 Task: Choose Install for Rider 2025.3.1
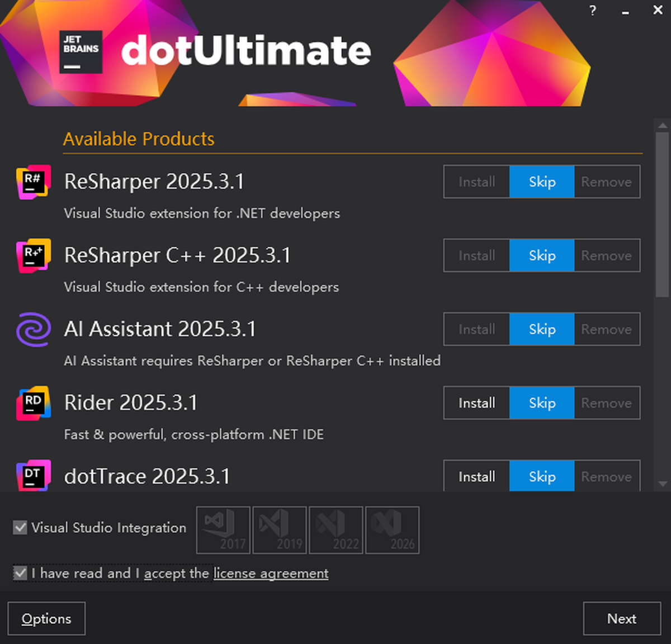pos(476,403)
